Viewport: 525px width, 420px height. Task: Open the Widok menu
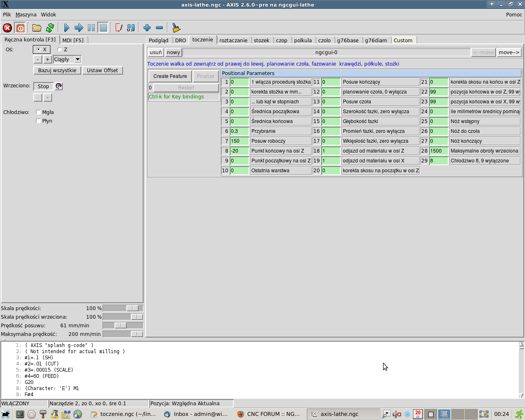(48, 15)
